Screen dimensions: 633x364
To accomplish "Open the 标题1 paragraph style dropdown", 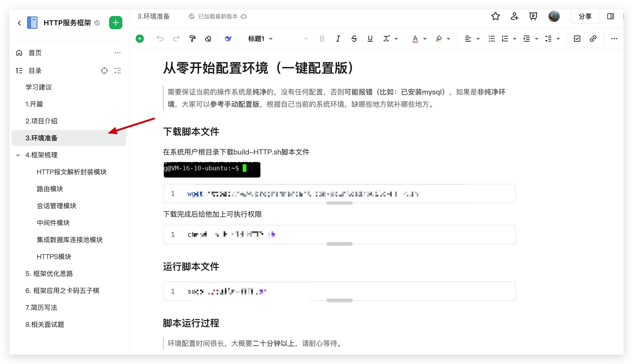I will tap(260, 39).
